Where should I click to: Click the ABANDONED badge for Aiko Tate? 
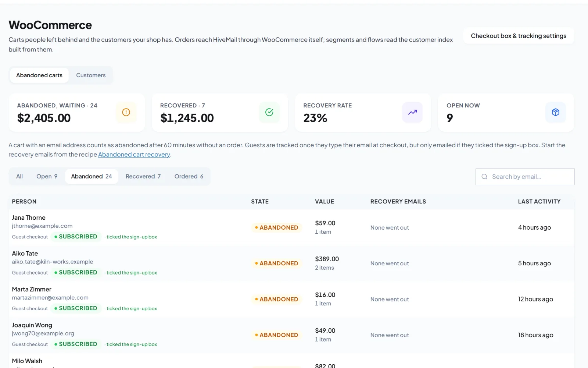277,263
